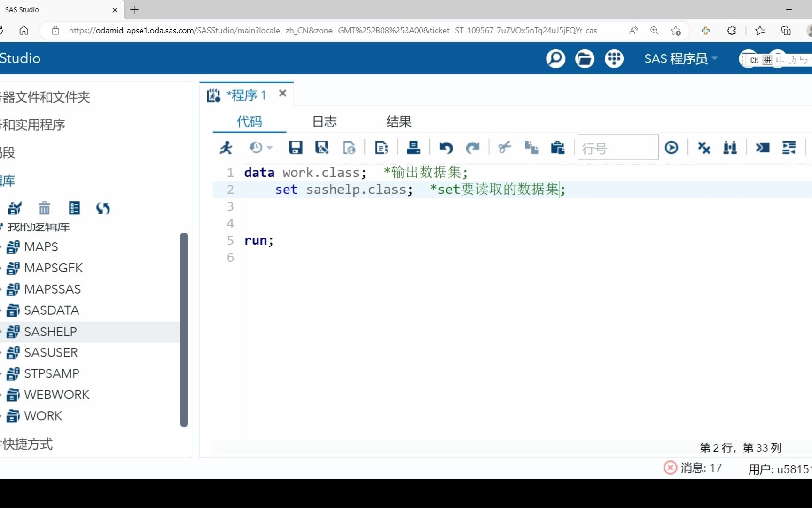Copy selected code using the copy icon
812x508 pixels.
(531, 148)
